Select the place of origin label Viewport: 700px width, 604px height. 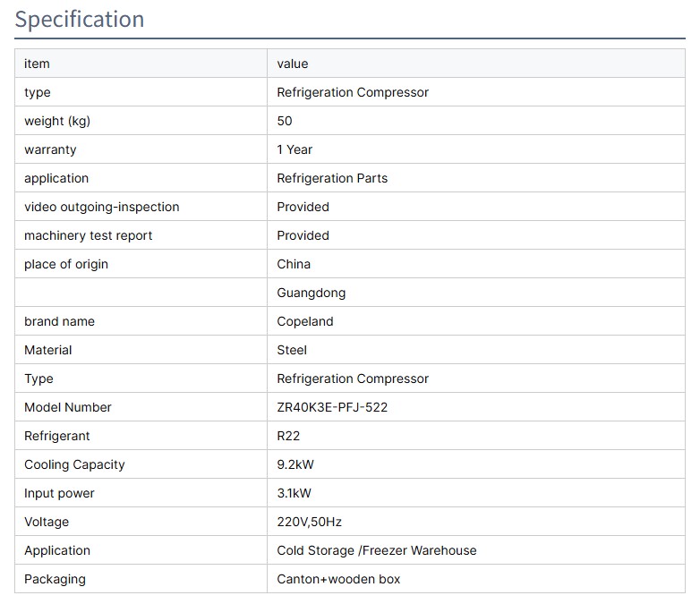[66, 264]
